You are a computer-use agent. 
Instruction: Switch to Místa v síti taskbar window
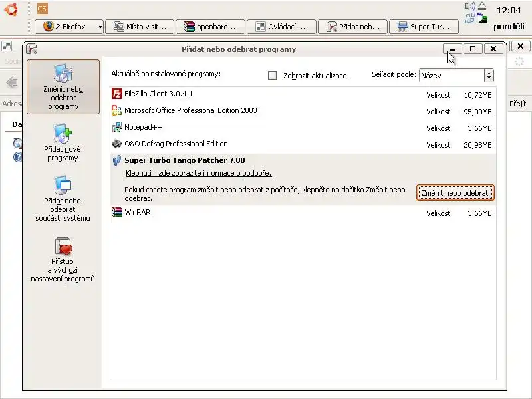(140, 27)
